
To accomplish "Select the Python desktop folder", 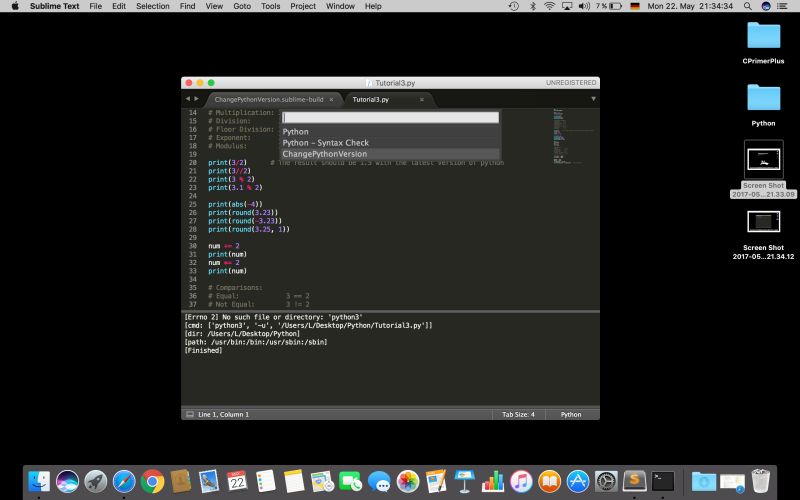I will click(x=763, y=105).
